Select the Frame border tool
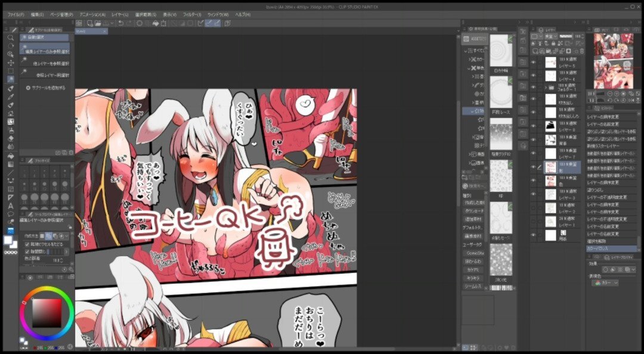Viewport: 644px width, 354px height. tap(11, 189)
